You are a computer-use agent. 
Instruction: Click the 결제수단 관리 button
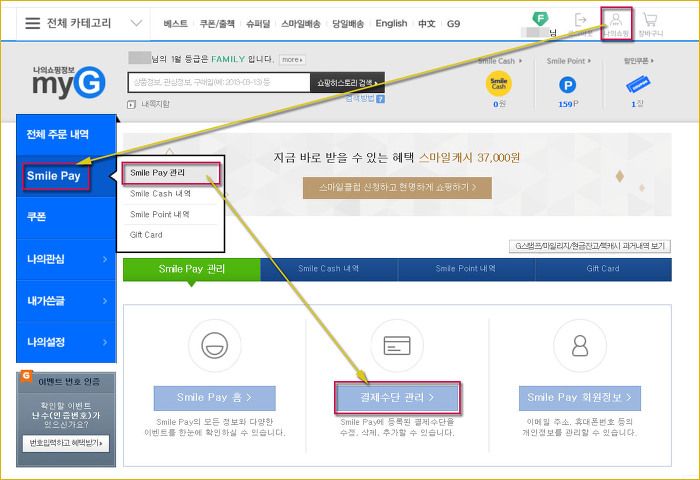coord(397,398)
